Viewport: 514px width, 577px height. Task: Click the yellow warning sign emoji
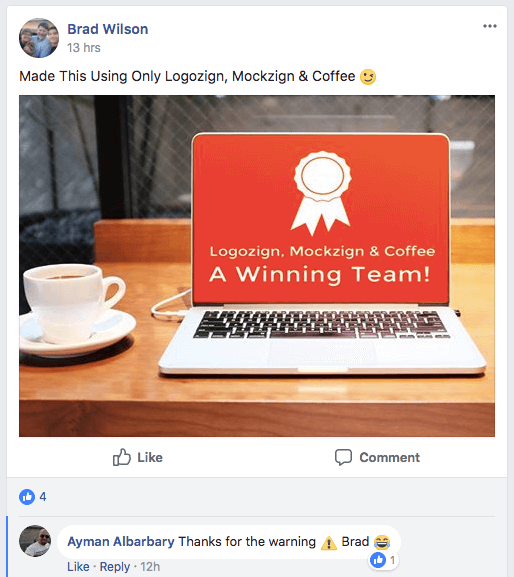329,543
